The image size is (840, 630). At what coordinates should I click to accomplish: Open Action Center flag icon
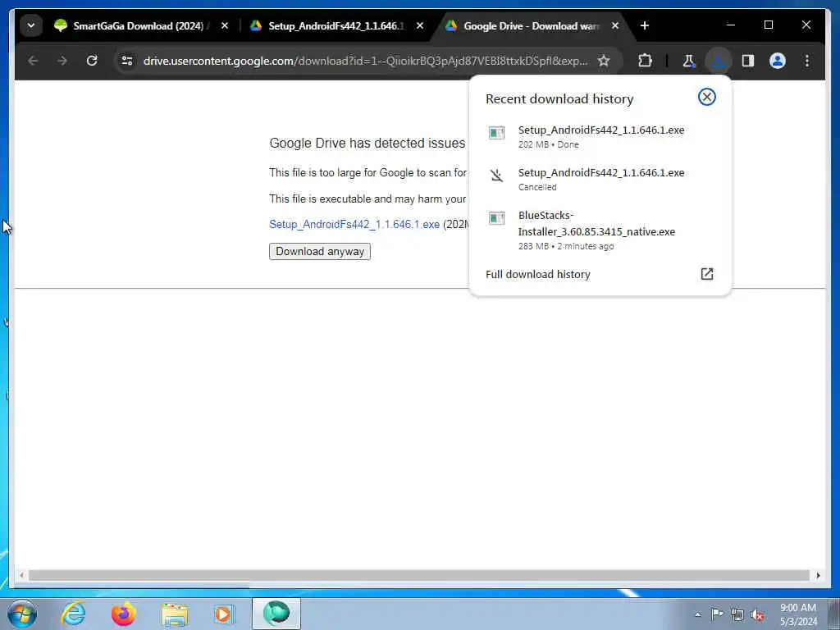(717, 614)
